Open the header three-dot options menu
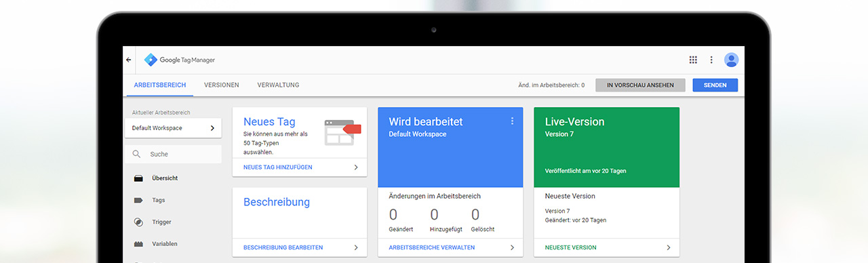This screenshot has height=263, width=868. (711, 60)
